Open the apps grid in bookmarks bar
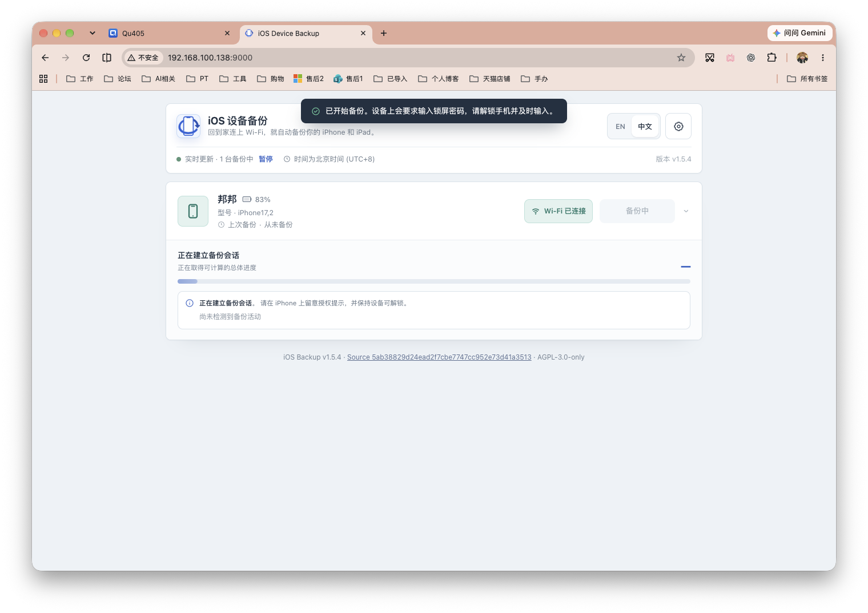Image resolution: width=868 pixels, height=613 pixels. click(x=43, y=79)
